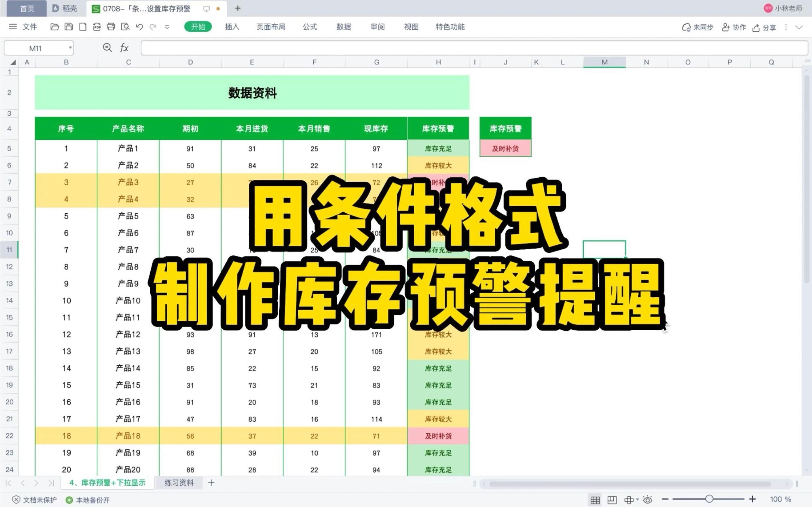This screenshot has width=812, height=507.
Task: Click inside the formula bar input
Action: point(474,48)
